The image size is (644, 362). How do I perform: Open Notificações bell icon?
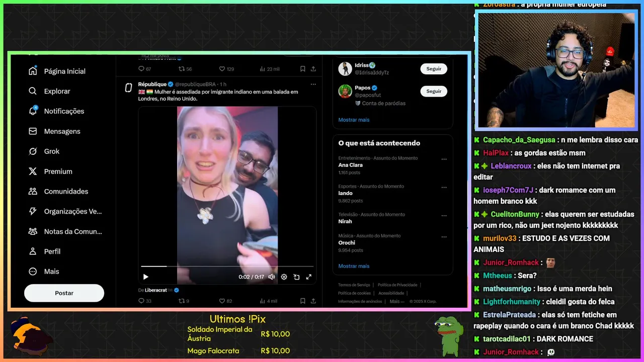(x=33, y=111)
